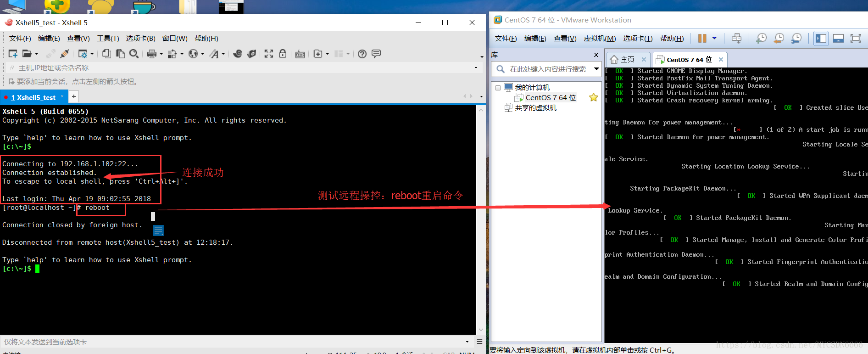Toggle full screen in Xshell toolbar
This screenshot has height=354, width=868.
click(x=269, y=54)
